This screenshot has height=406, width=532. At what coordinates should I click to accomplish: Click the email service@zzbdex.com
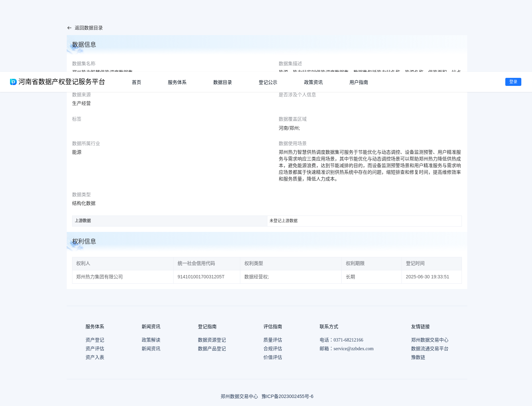point(353,349)
